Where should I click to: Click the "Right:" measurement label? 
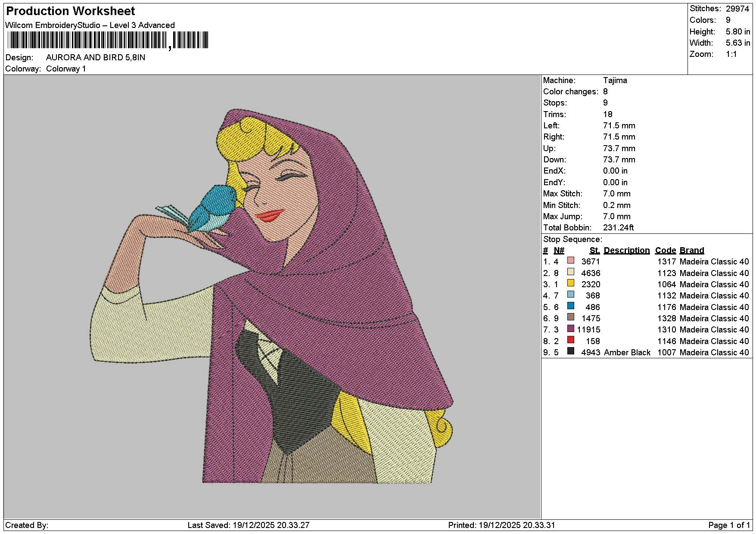point(554,137)
